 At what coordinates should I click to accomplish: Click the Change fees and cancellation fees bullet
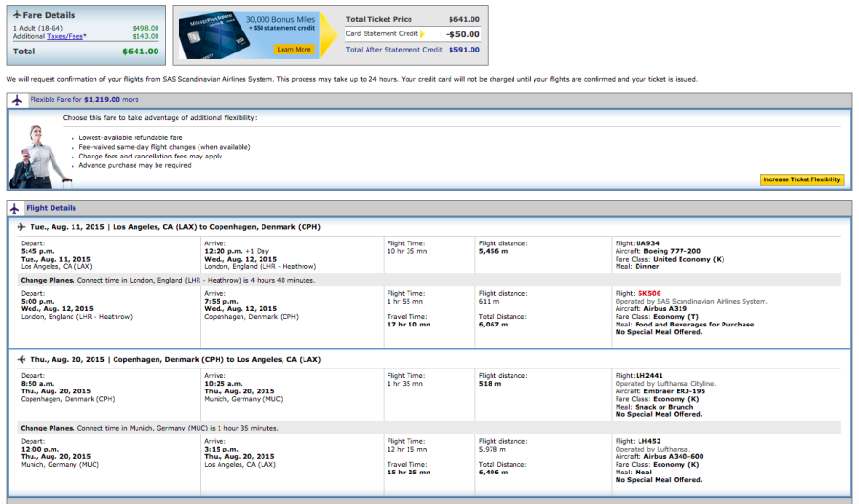point(150,156)
